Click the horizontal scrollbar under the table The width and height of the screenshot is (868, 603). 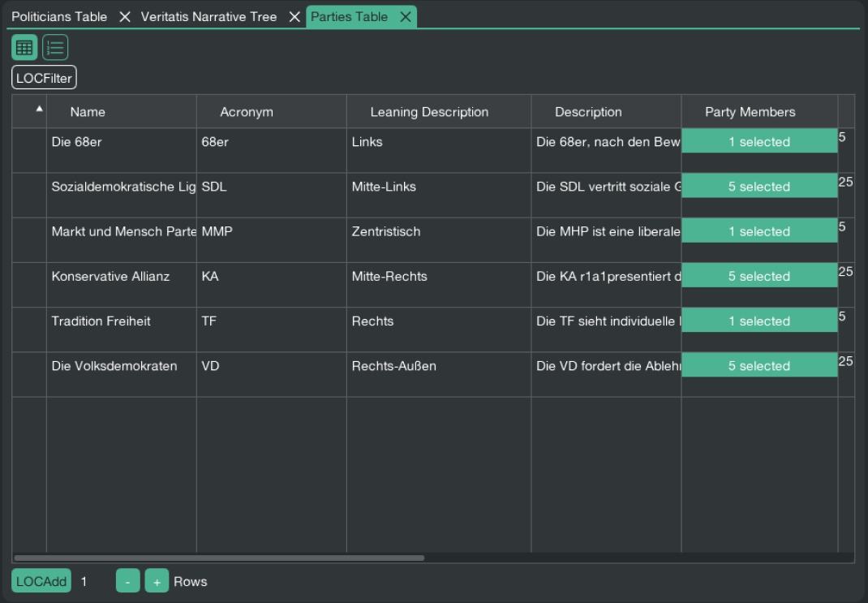[x=219, y=558]
